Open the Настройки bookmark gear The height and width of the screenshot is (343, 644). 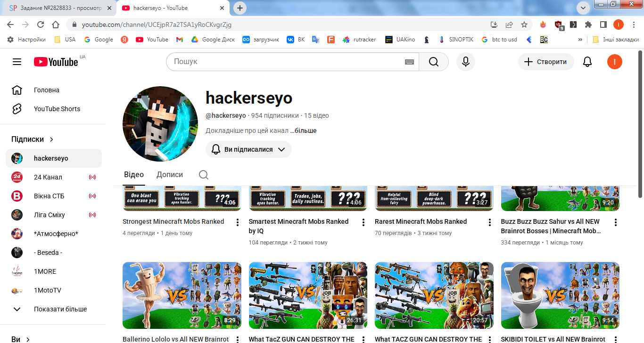point(26,40)
